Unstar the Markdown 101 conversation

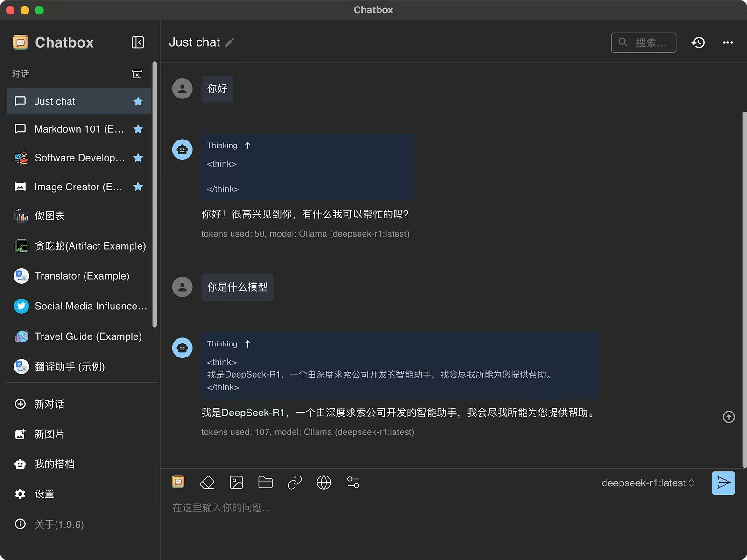[x=138, y=129]
